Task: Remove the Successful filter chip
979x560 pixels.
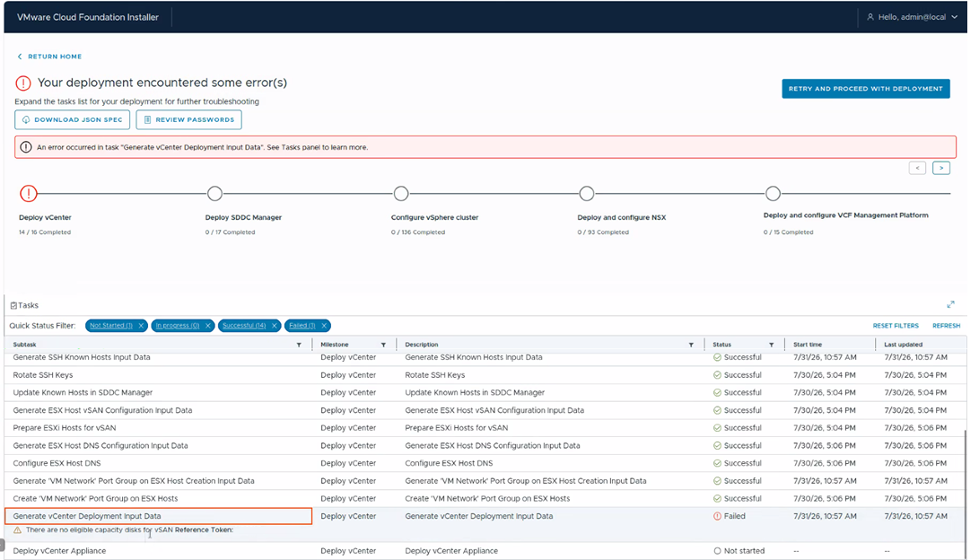Action: tap(274, 326)
